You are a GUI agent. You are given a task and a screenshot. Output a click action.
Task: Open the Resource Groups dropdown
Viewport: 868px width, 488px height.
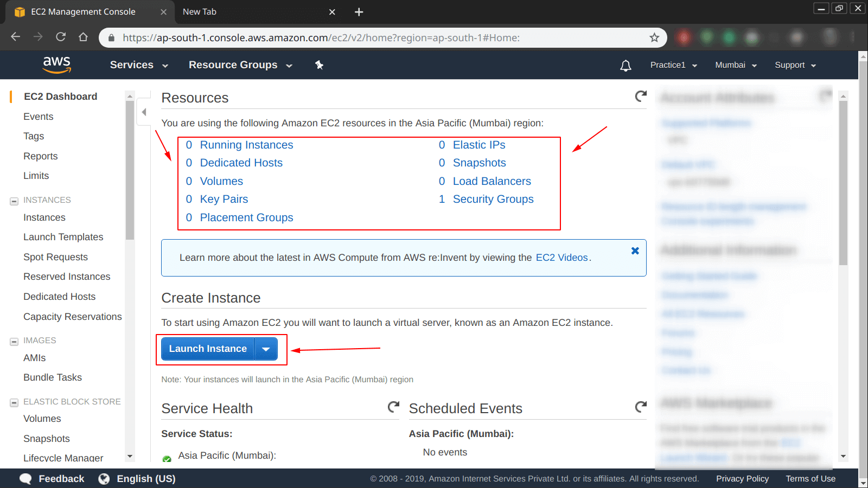240,65
